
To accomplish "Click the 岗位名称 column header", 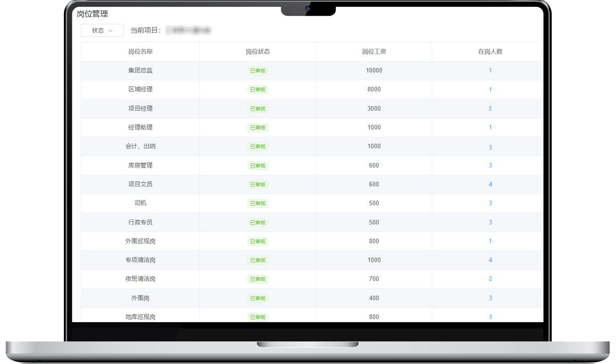I will click(140, 51).
